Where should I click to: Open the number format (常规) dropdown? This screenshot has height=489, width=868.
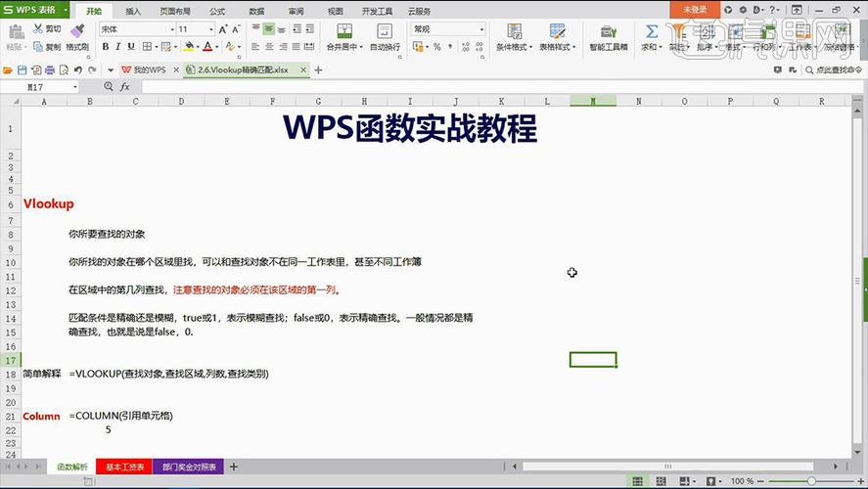(x=481, y=29)
